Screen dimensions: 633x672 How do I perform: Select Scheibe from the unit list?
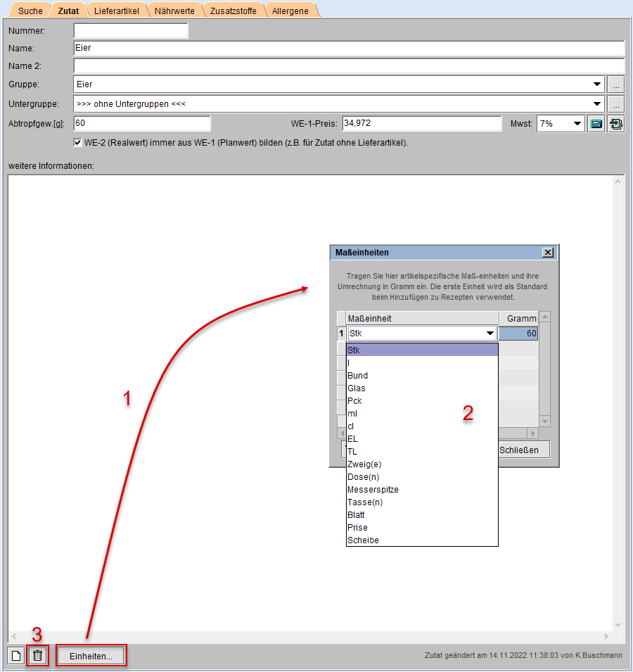pos(422,540)
